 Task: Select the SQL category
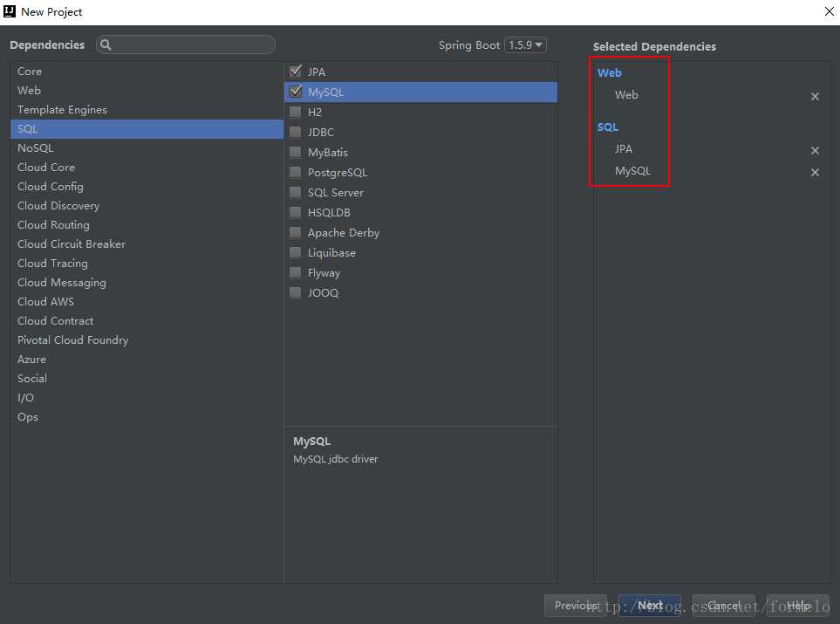click(x=147, y=129)
